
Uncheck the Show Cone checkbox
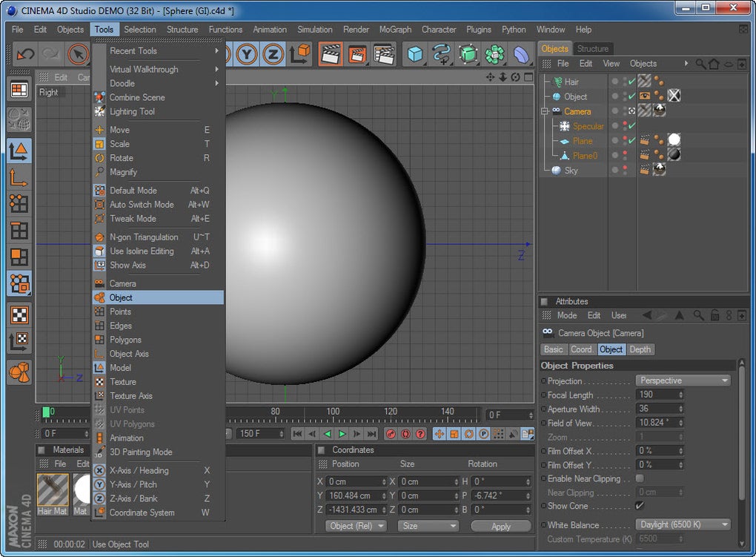tap(640, 506)
